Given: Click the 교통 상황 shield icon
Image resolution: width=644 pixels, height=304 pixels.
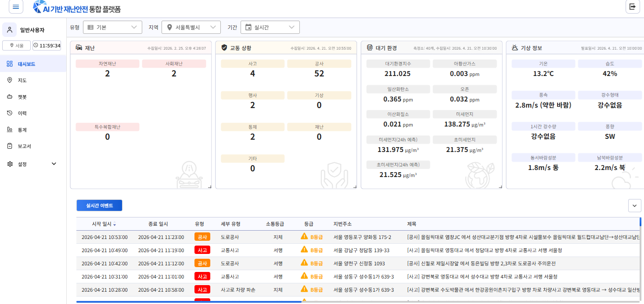Looking at the screenshot, I should [224, 47].
